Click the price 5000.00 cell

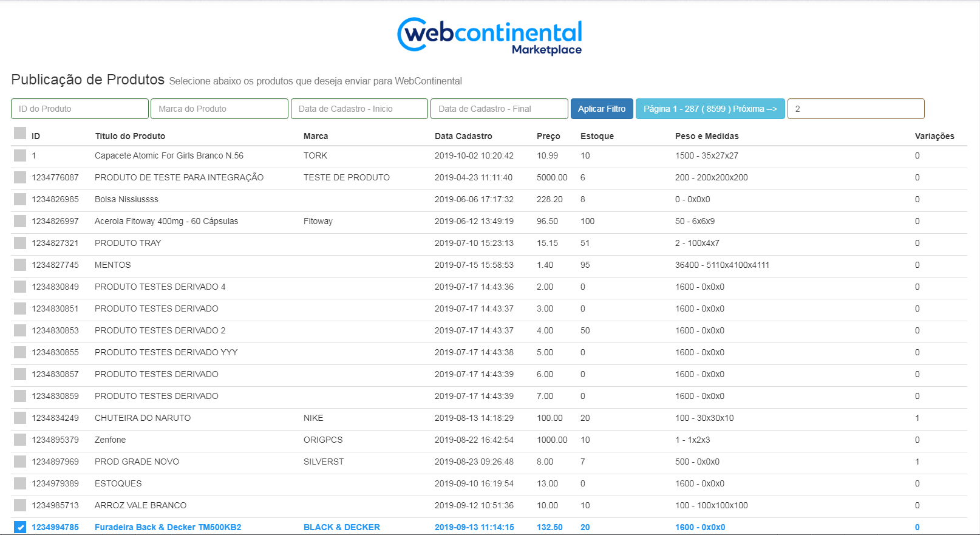(x=552, y=177)
